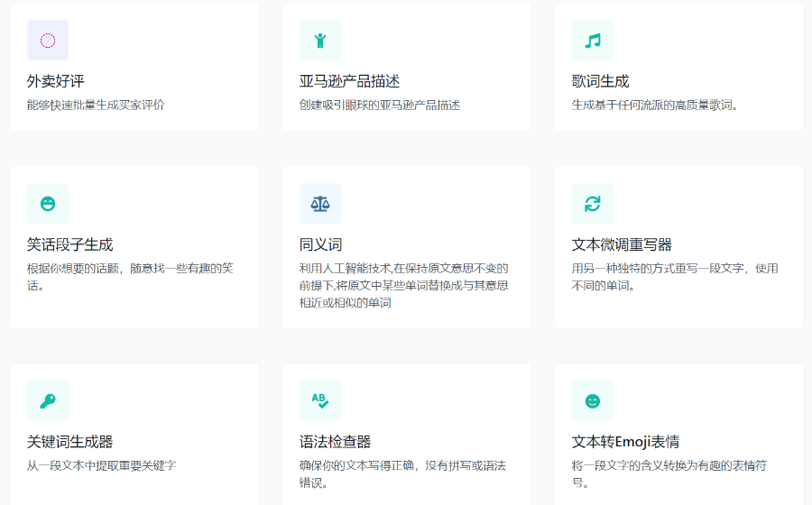812x505 pixels.
Task: Click the laughing face icon for 笑话段子生成
Action: [48, 204]
